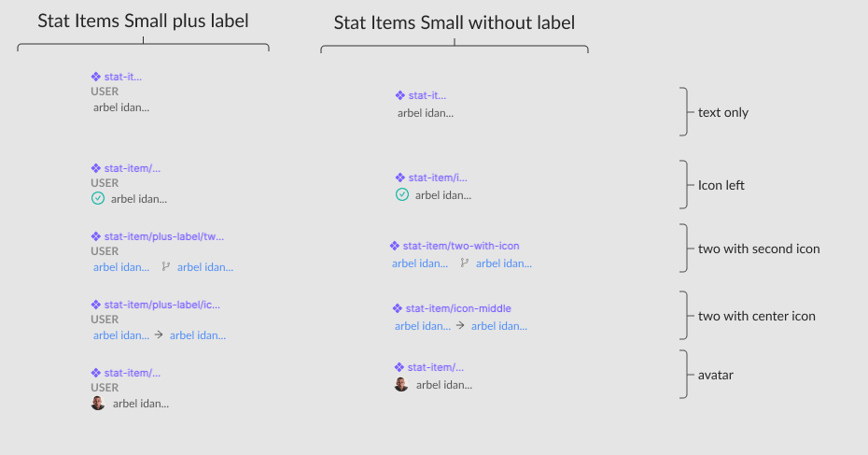Click first blue link in stat-item/two-with-icon
The height and width of the screenshot is (455, 868).
(x=420, y=263)
